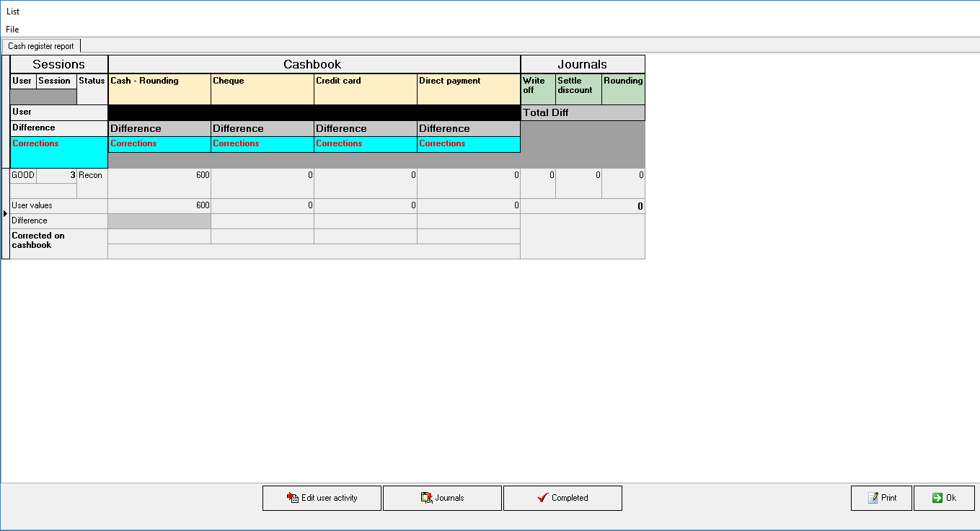Select the Cheque column header
This screenshot has width=980, height=531.
pyautogui.click(x=262, y=89)
